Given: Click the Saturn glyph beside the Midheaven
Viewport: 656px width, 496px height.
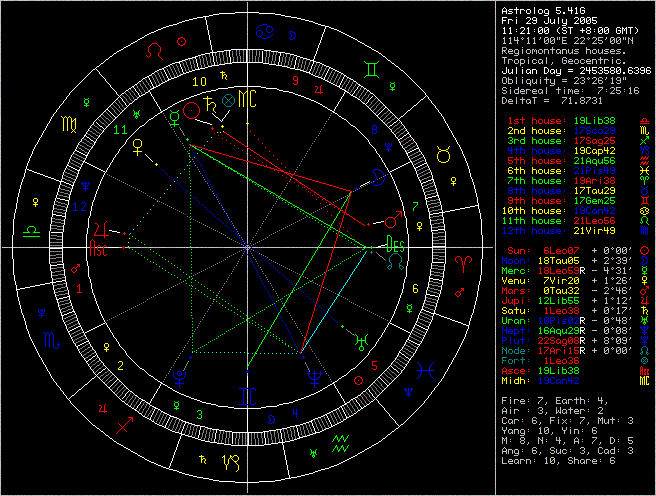Looking at the screenshot, I should (x=209, y=102).
